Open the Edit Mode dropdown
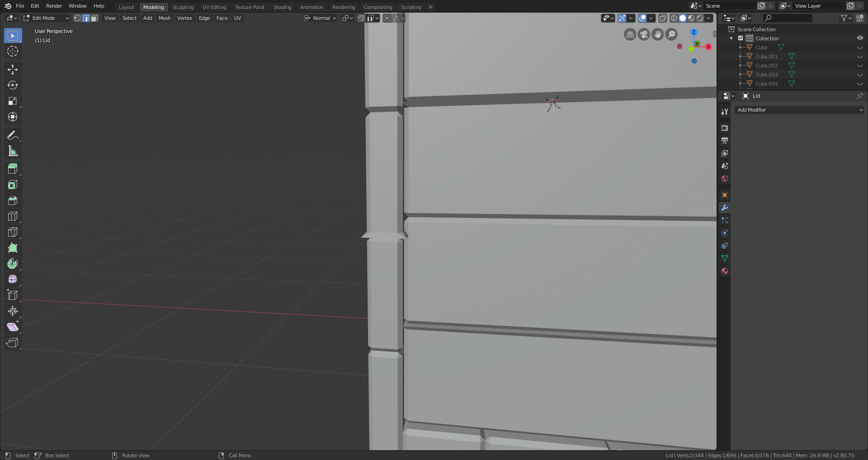 pos(45,18)
